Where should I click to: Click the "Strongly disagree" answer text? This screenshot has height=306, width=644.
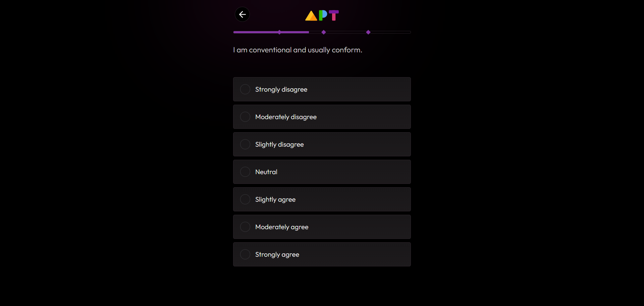coord(281,90)
